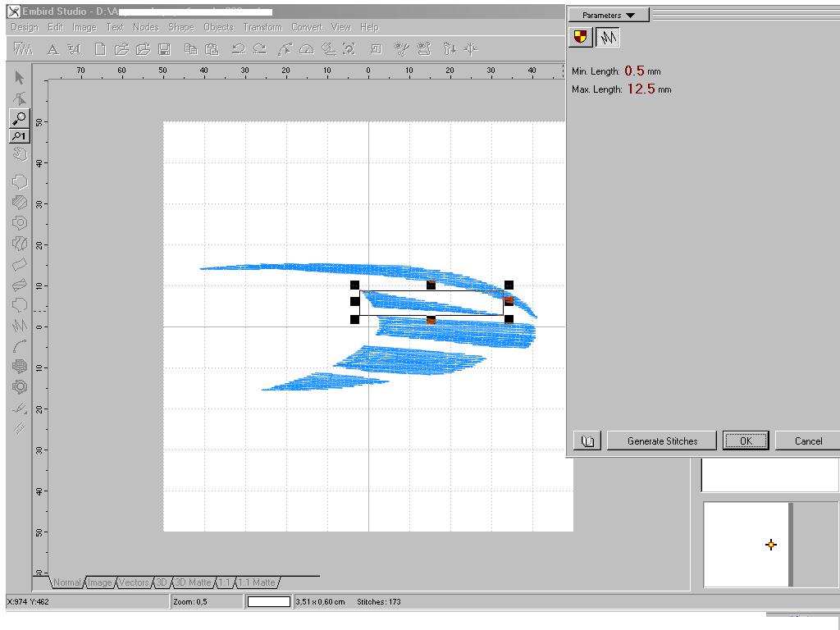840x630 pixels.
Task: Select the hatched fill area tool
Action: (20, 202)
